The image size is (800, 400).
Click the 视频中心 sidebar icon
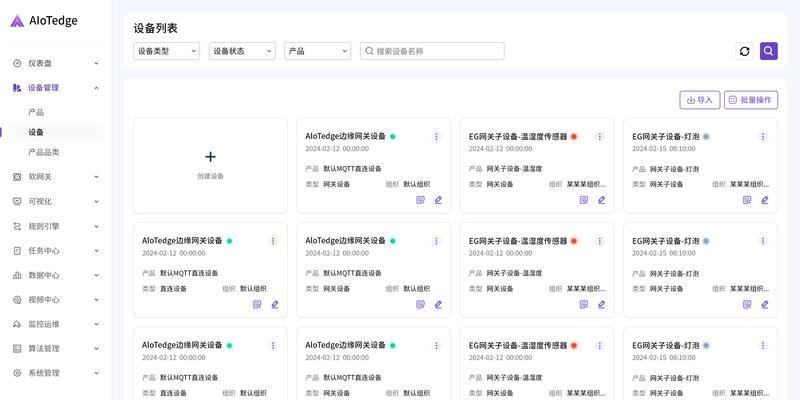[17, 299]
